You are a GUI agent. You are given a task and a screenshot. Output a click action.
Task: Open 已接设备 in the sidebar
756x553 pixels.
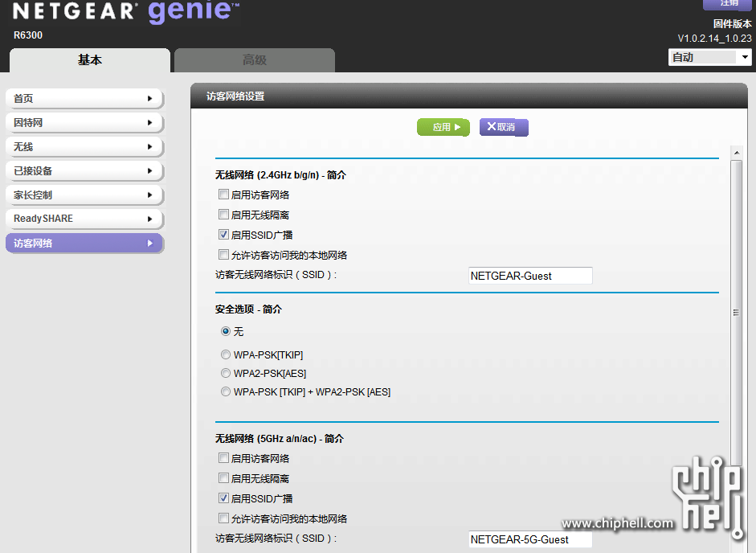pos(85,171)
